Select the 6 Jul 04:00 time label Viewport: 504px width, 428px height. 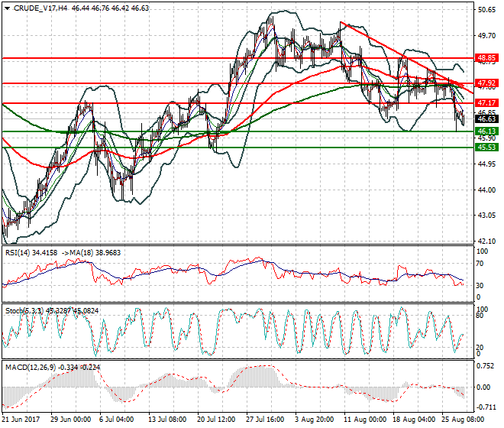pyautogui.click(x=117, y=420)
